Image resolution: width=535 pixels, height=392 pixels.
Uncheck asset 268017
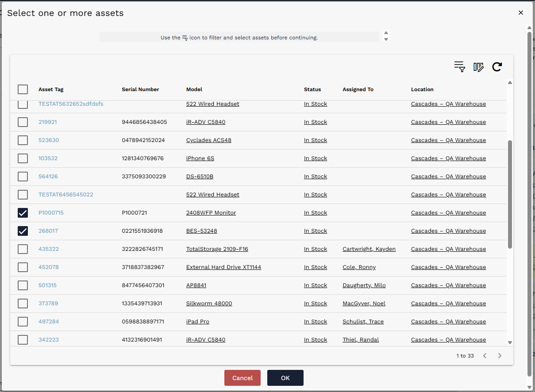23,231
